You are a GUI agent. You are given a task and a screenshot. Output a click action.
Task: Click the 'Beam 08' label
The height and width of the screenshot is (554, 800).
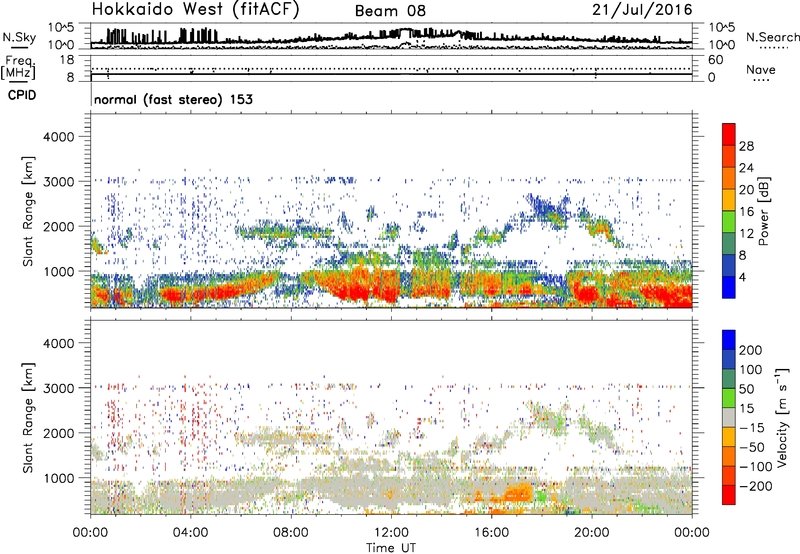(x=390, y=11)
